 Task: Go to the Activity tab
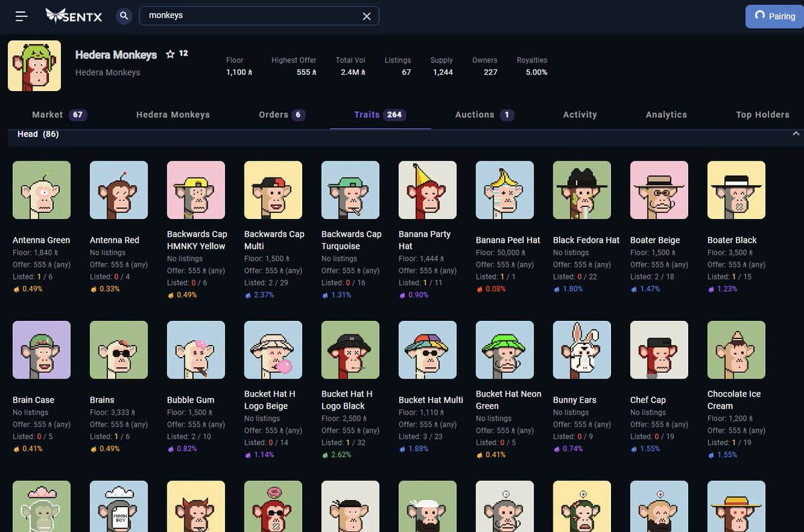pyautogui.click(x=580, y=115)
